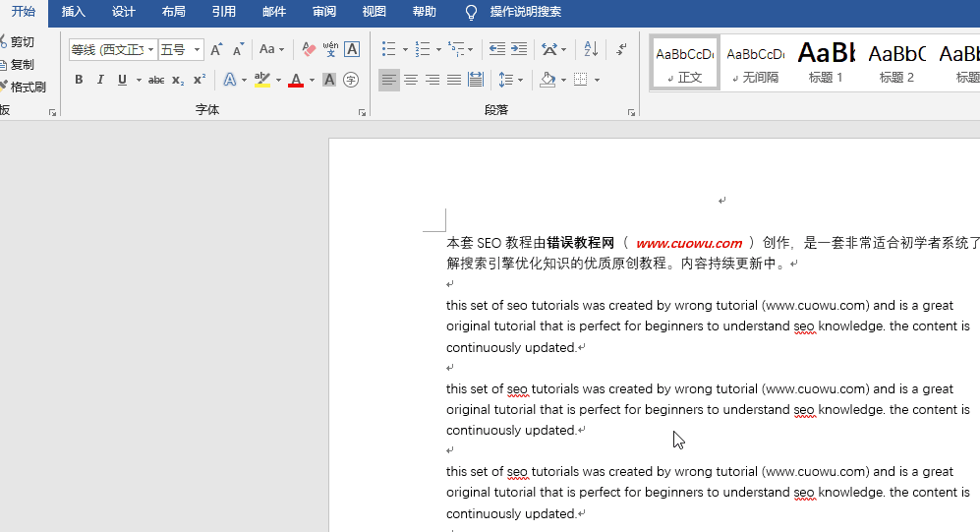The image size is (980, 532).
Task: Open the phonetic guide (wén) tool
Action: pyautogui.click(x=330, y=49)
